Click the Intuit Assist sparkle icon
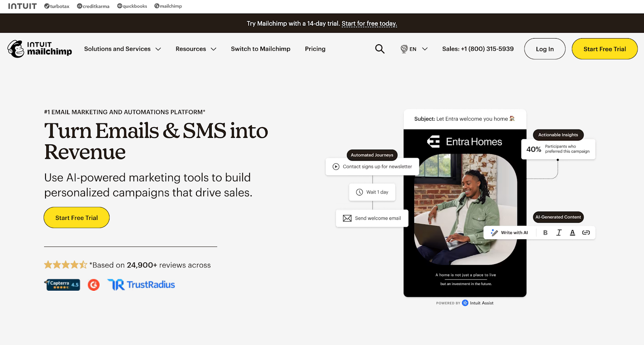This screenshot has height=345, width=644. (465, 303)
